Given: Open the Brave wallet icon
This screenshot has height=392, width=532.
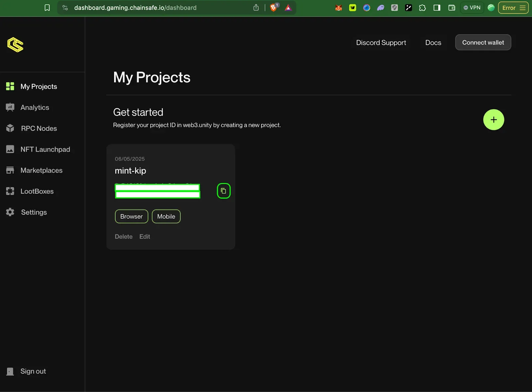Looking at the screenshot, I should pos(452,8).
